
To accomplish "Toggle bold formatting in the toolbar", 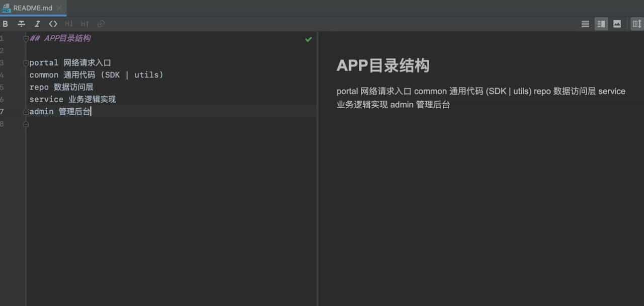I will click(5, 24).
